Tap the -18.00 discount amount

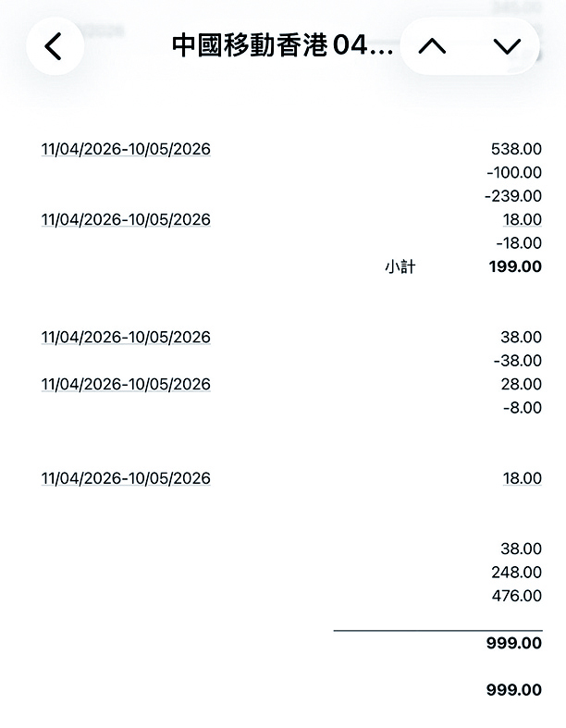tap(519, 243)
